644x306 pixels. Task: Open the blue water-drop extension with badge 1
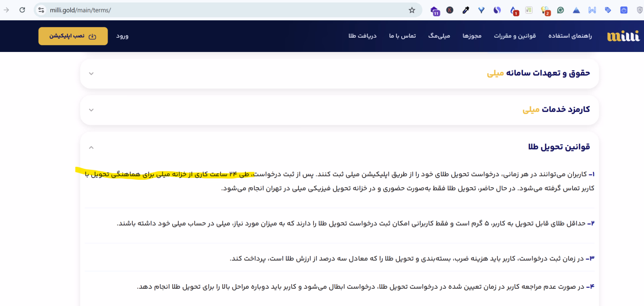pyautogui.click(x=513, y=10)
